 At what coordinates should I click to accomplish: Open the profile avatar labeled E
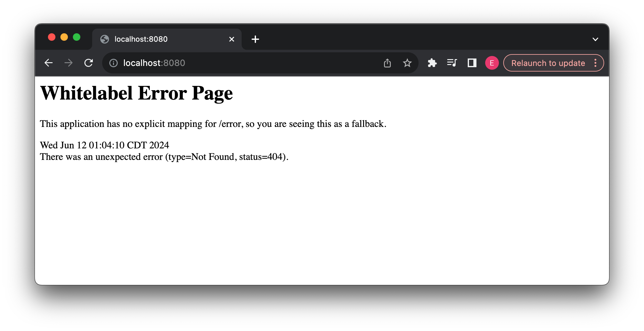tap(492, 63)
